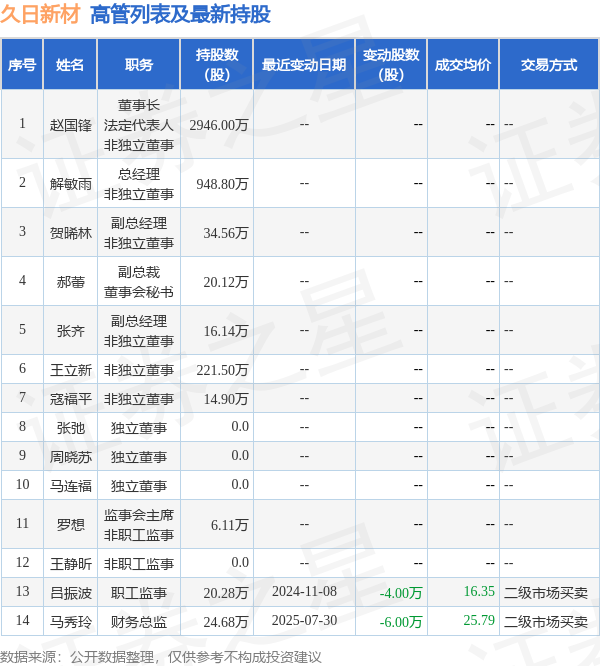The width and height of the screenshot is (600, 666).
Task: Click 二级市场买卖 in 马秀玲 row
Action: pyautogui.click(x=546, y=622)
